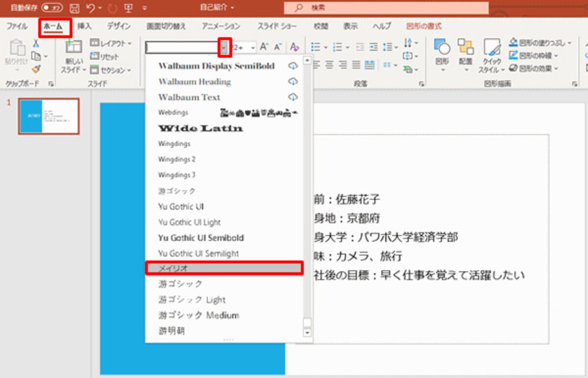Open the Arrange (配置) menu
The image size is (588, 378).
(x=465, y=54)
